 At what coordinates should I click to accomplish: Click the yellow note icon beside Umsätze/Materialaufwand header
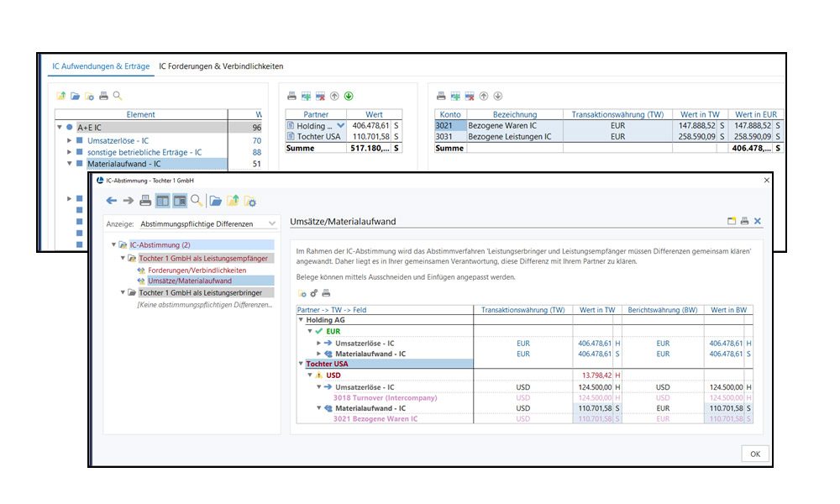tap(732, 221)
